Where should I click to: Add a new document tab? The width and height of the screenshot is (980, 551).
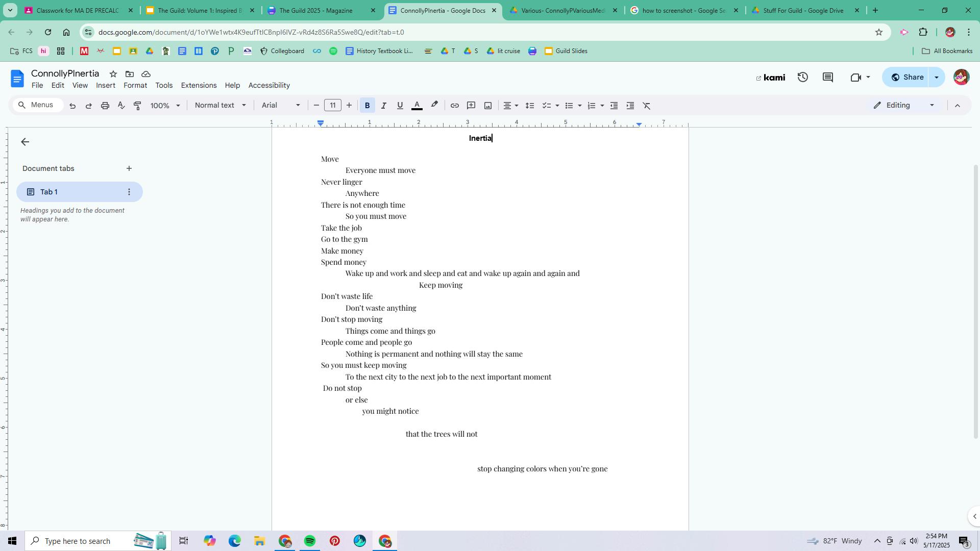tap(129, 168)
